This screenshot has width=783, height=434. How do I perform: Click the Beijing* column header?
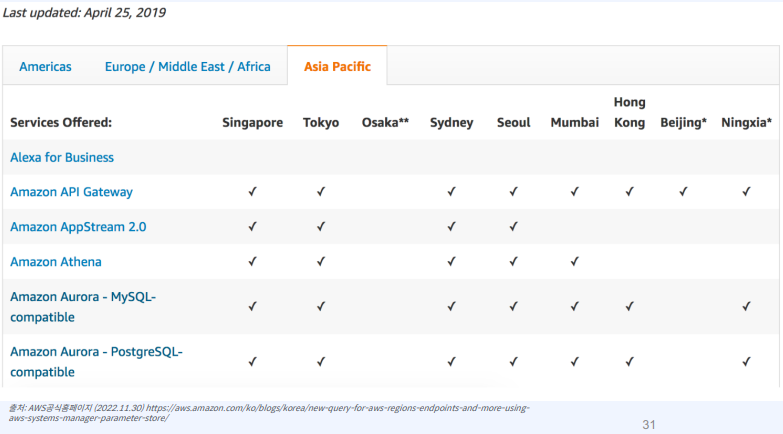tap(684, 122)
